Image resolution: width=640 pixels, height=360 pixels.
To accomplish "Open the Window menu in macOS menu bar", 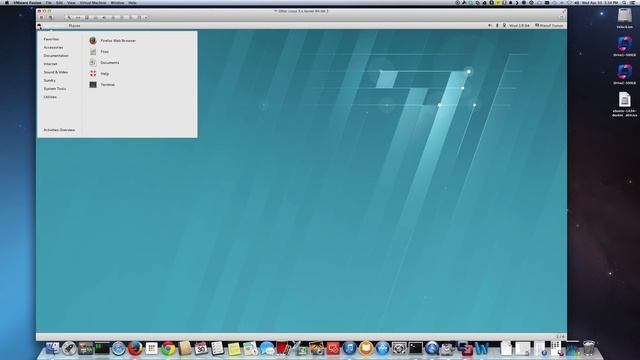I will [118, 2].
